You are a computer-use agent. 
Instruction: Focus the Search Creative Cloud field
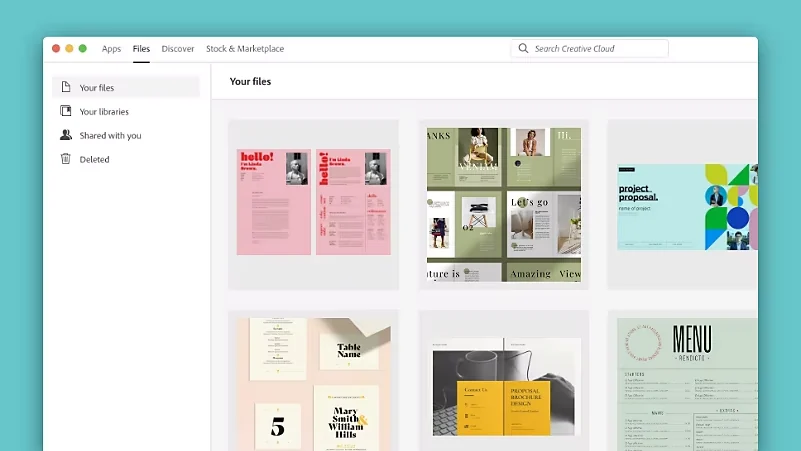tap(590, 49)
